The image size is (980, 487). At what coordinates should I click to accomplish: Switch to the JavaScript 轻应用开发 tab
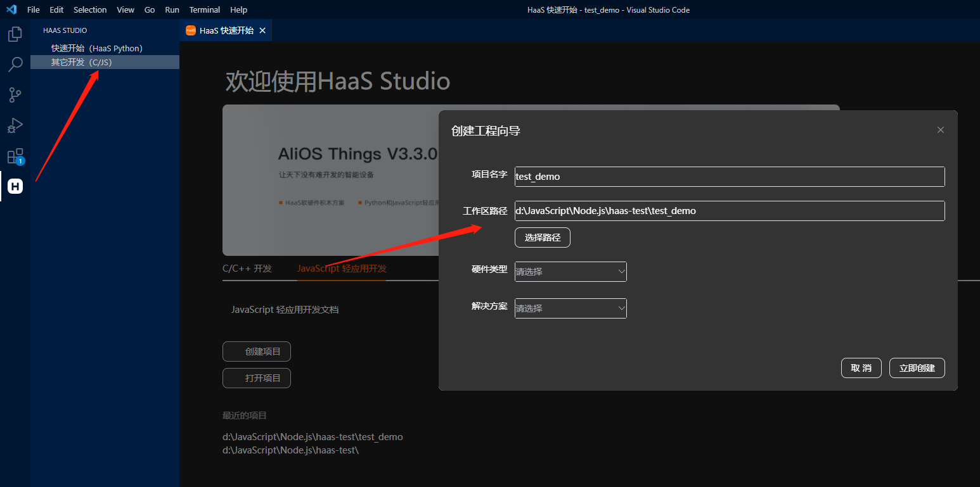[342, 269]
